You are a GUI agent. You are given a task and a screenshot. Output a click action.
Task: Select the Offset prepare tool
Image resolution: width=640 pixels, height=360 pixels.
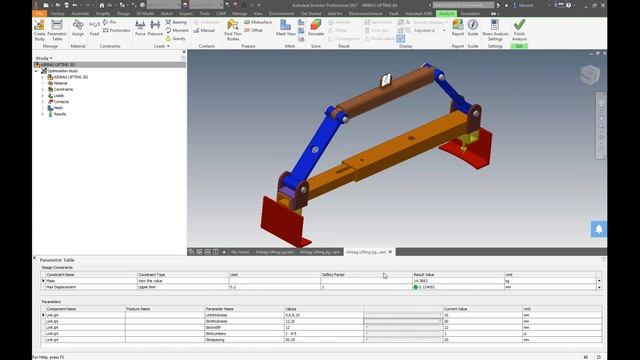point(253,30)
